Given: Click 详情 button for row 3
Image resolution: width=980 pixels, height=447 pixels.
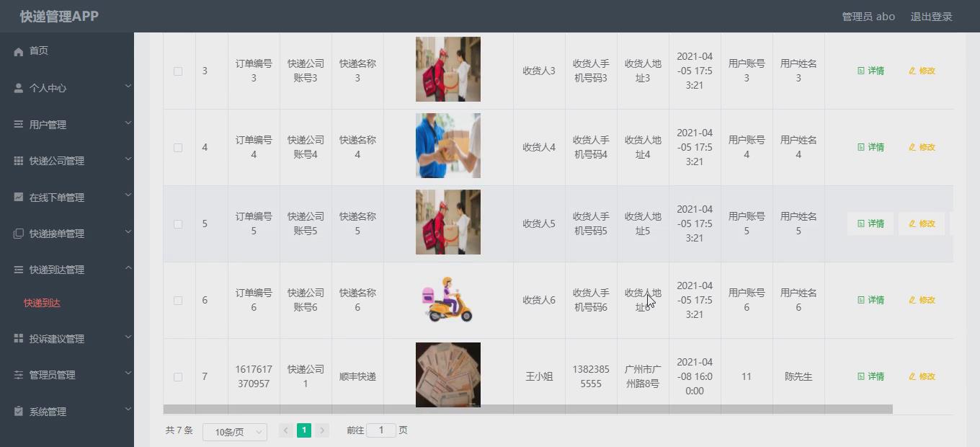Looking at the screenshot, I should pyautogui.click(x=870, y=71).
